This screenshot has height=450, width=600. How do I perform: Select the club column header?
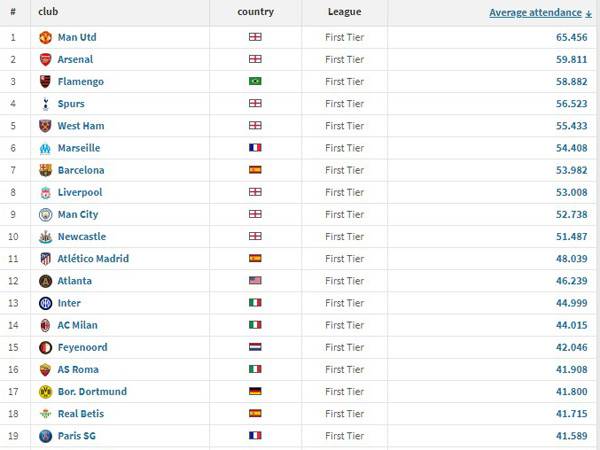48,11
